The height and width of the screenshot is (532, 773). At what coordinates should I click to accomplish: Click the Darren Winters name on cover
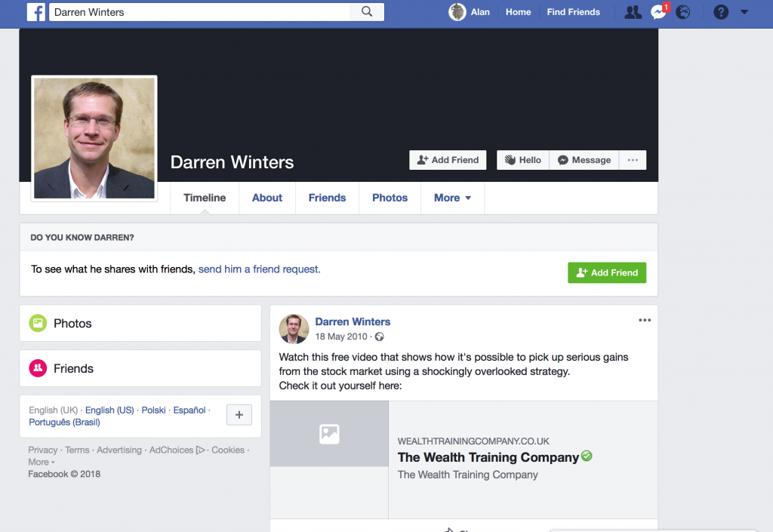pyautogui.click(x=233, y=162)
